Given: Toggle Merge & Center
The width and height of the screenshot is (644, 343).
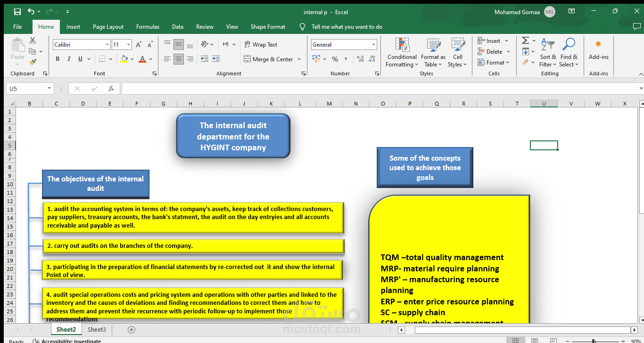Looking at the screenshot, I should 268,59.
